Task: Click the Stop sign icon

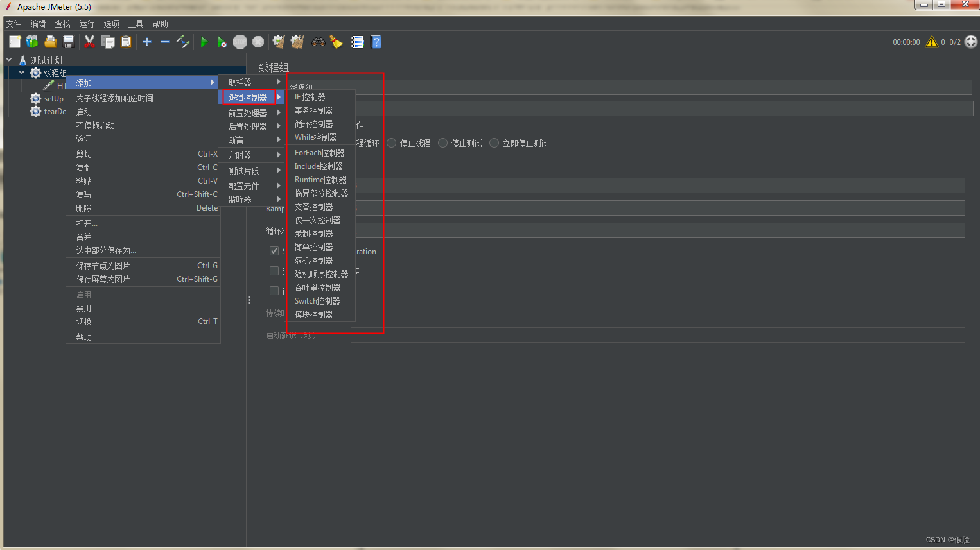Action: (x=240, y=42)
